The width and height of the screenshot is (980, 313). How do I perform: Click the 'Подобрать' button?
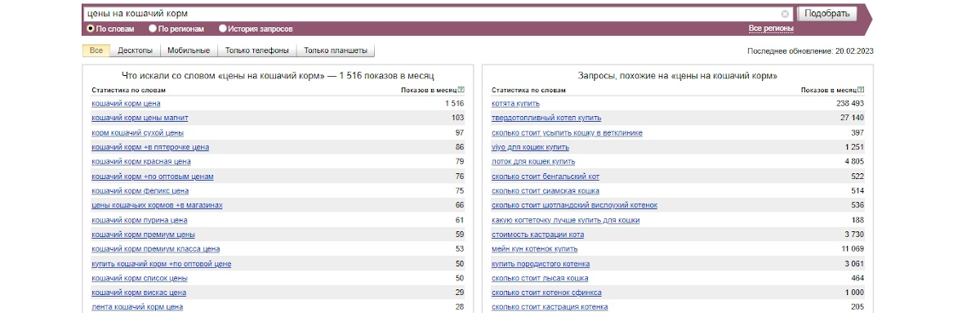click(x=827, y=14)
